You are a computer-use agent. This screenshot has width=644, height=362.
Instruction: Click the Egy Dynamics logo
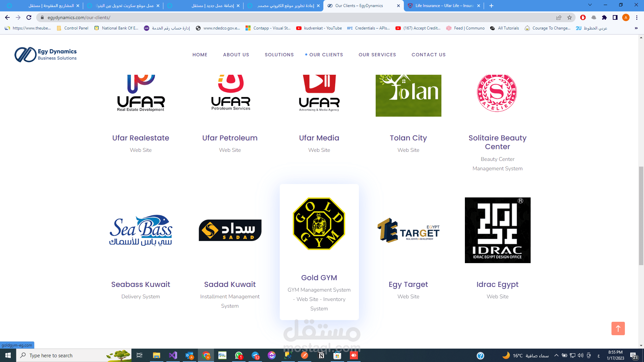pos(46,55)
